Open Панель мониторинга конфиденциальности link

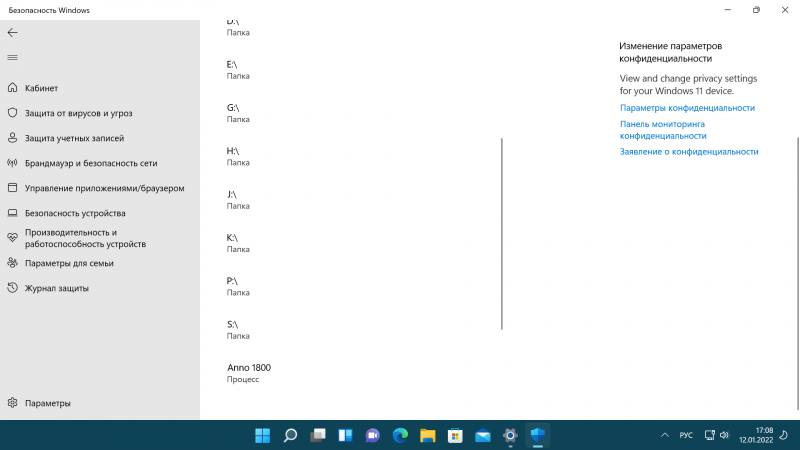pyautogui.click(x=663, y=130)
